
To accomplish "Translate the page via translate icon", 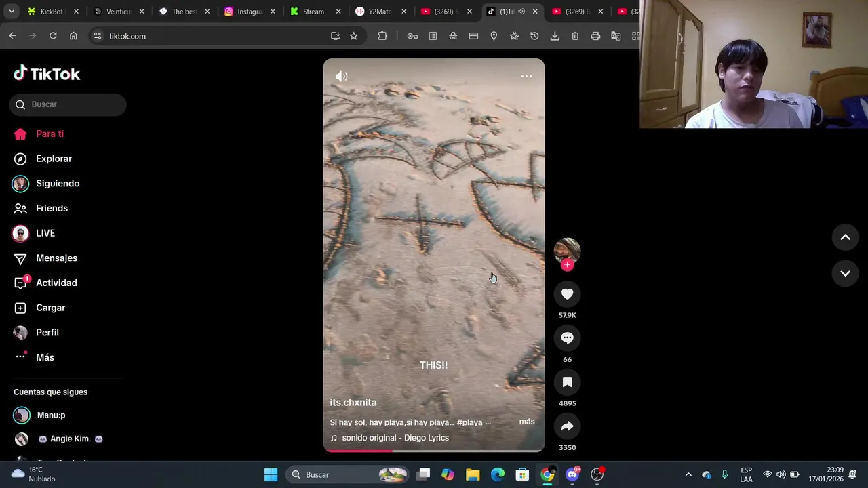I will (x=616, y=36).
